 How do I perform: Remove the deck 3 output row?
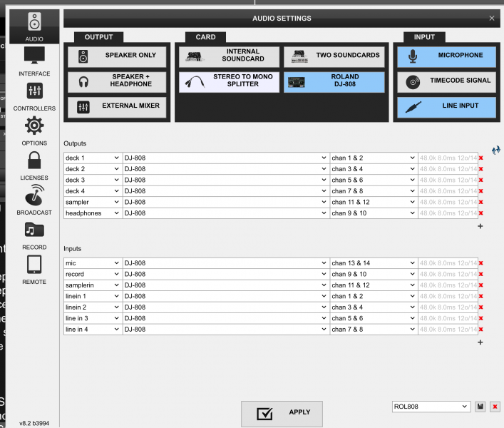tap(481, 180)
